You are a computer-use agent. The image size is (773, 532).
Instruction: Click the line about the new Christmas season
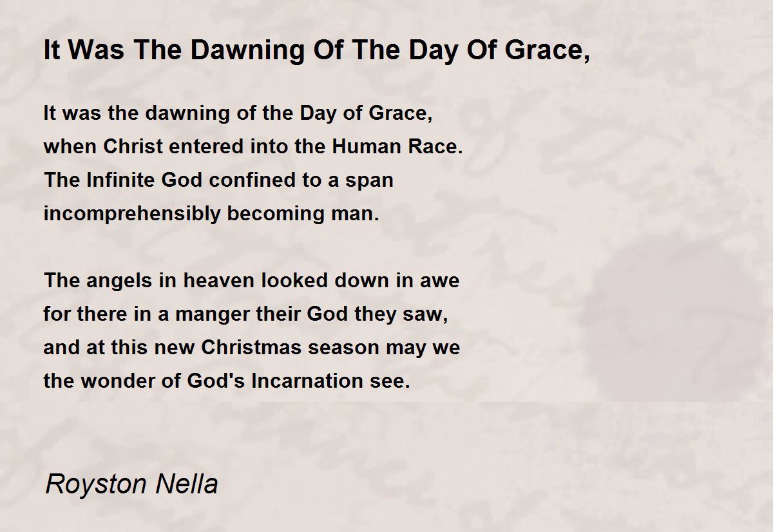(252, 348)
